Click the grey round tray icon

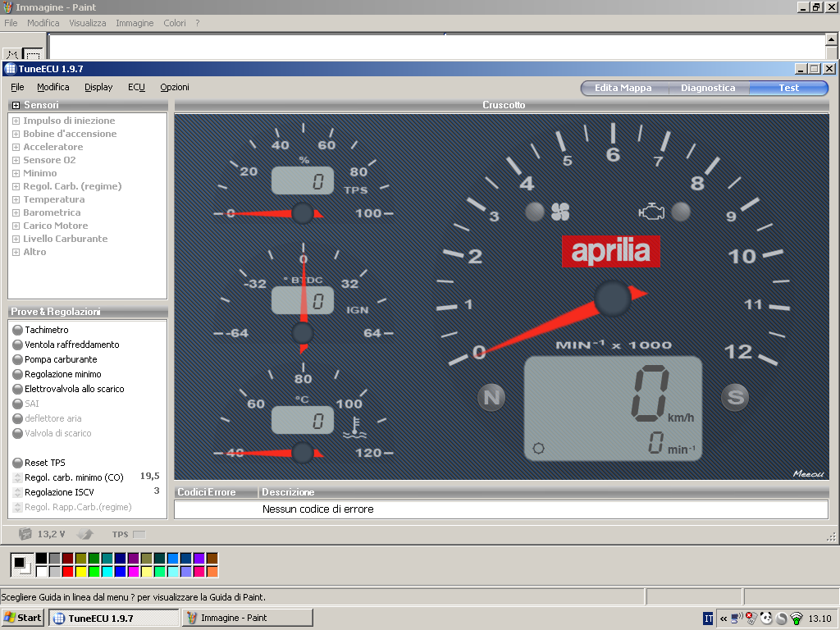point(782,619)
